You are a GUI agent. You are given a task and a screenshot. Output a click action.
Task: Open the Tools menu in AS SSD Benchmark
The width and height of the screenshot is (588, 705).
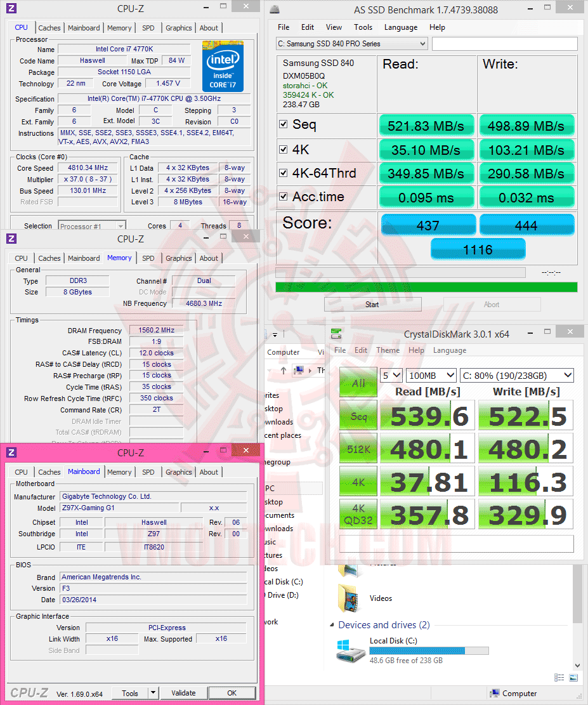[x=363, y=27]
